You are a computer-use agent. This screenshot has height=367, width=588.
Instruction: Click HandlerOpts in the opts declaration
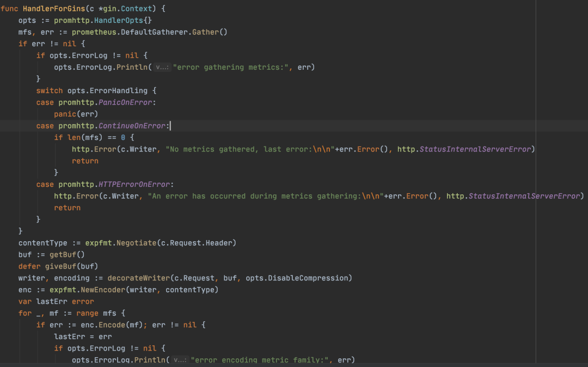[119, 20]
